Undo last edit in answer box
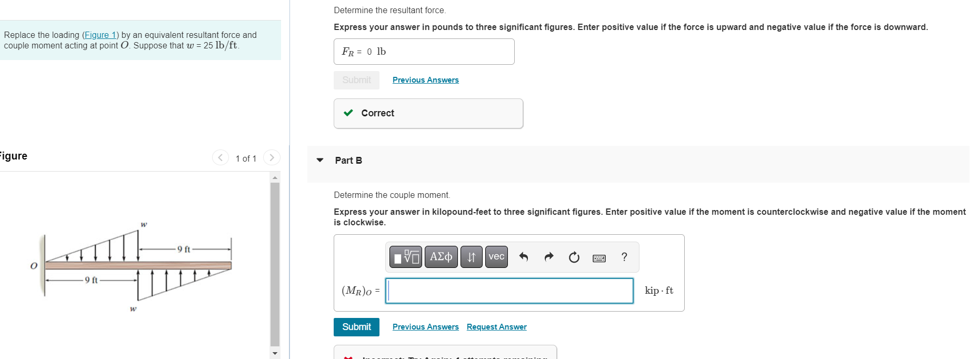Viewport: 980px width, 359px height. pyautogui.click(x=524, y=257)
